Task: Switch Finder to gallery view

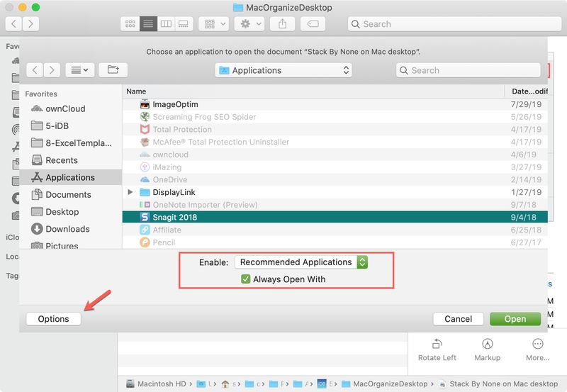Action: coord(184,24)
